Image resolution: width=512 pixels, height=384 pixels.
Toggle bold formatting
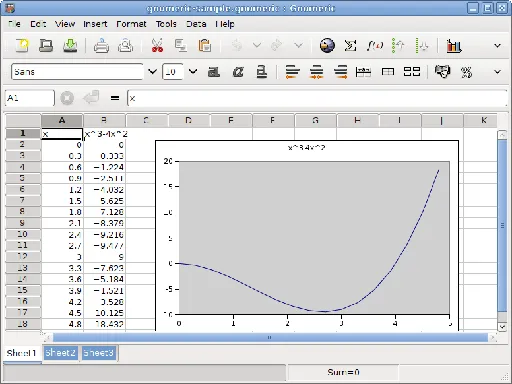pos(214,72)
